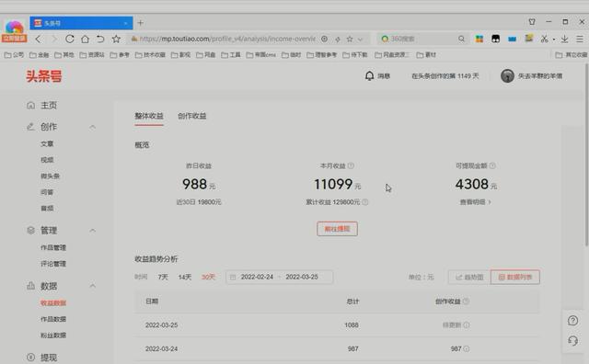Switch to the 整体收益 tab
589x364 pixels.
point(149,116)
